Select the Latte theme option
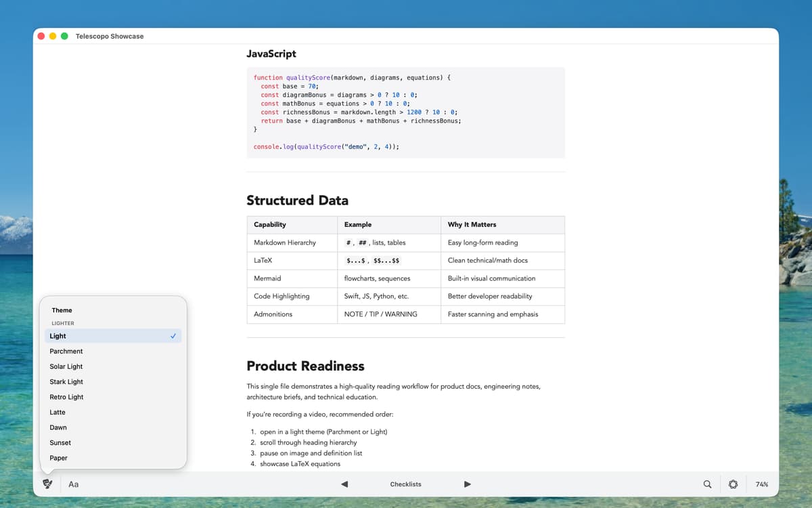The image size is (812, 508). pyautogui.click(x=58, y=412)
